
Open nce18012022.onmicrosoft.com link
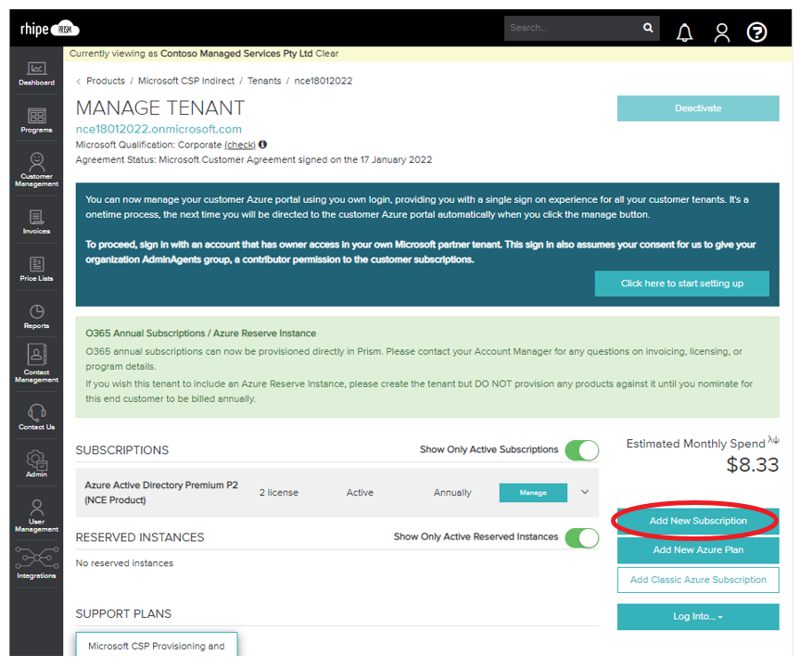159,129
